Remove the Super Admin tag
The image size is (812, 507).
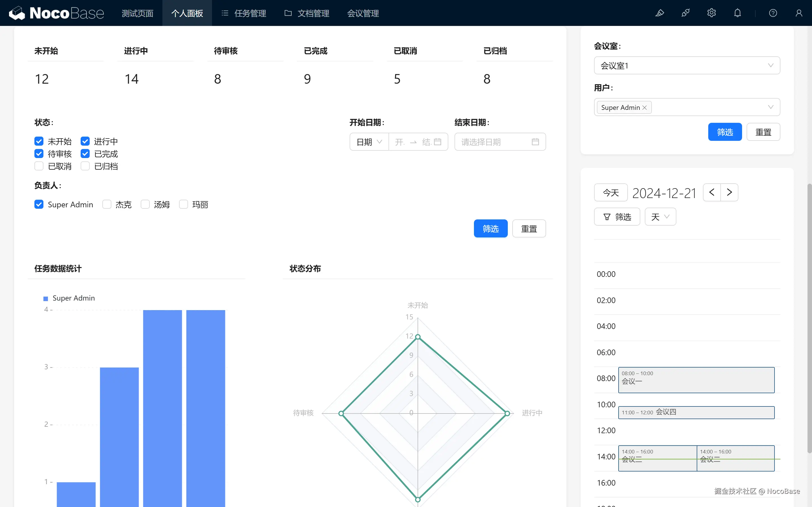click(x=645, y=108)
